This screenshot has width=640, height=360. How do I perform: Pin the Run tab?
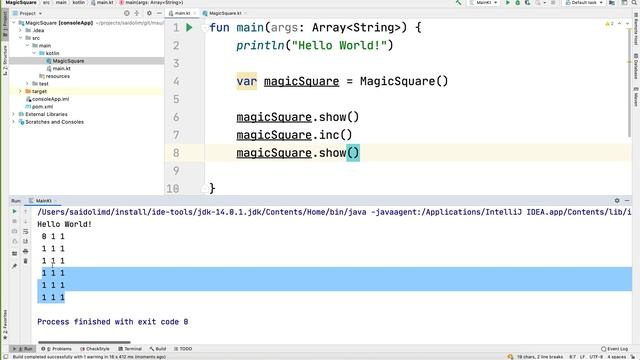click(x=14, y=266)
